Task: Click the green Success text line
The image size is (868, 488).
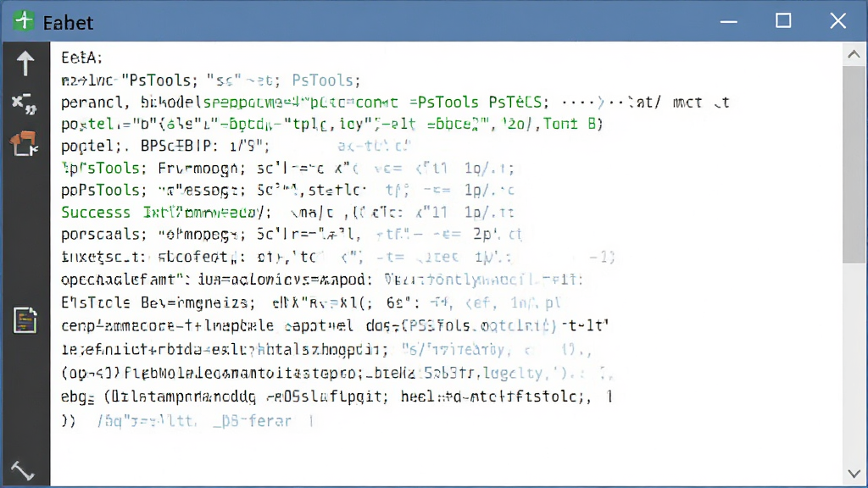Action: click(x=288, y=213)
